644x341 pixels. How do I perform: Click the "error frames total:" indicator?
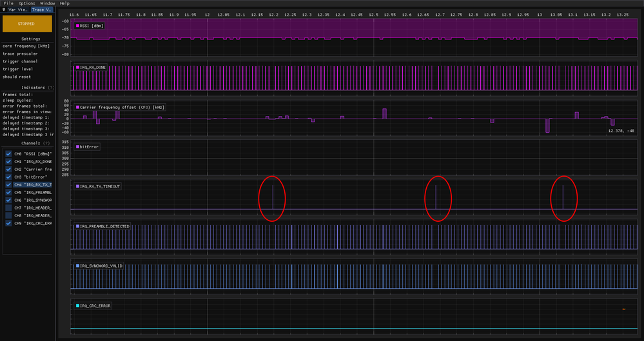coord(24,106)
